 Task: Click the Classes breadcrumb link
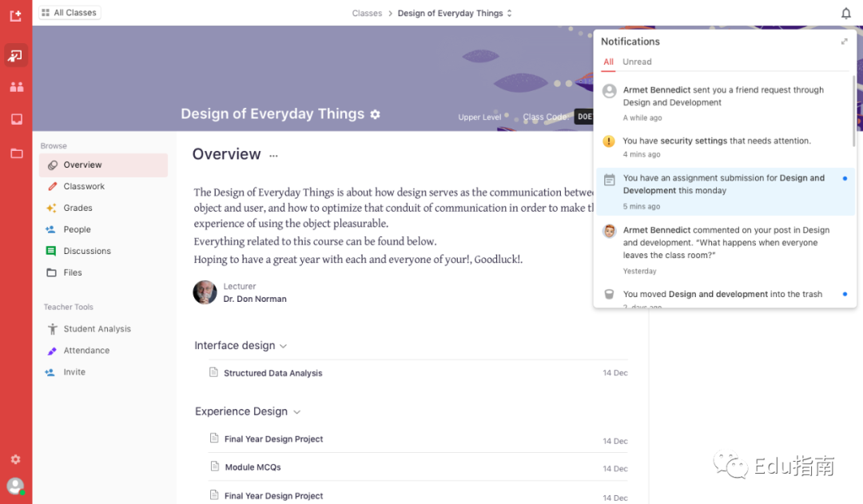[x=367, y=14]
